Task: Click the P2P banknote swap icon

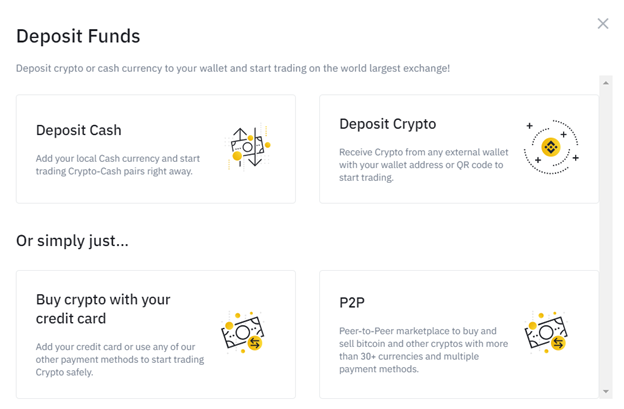Action: coord(546,333)
